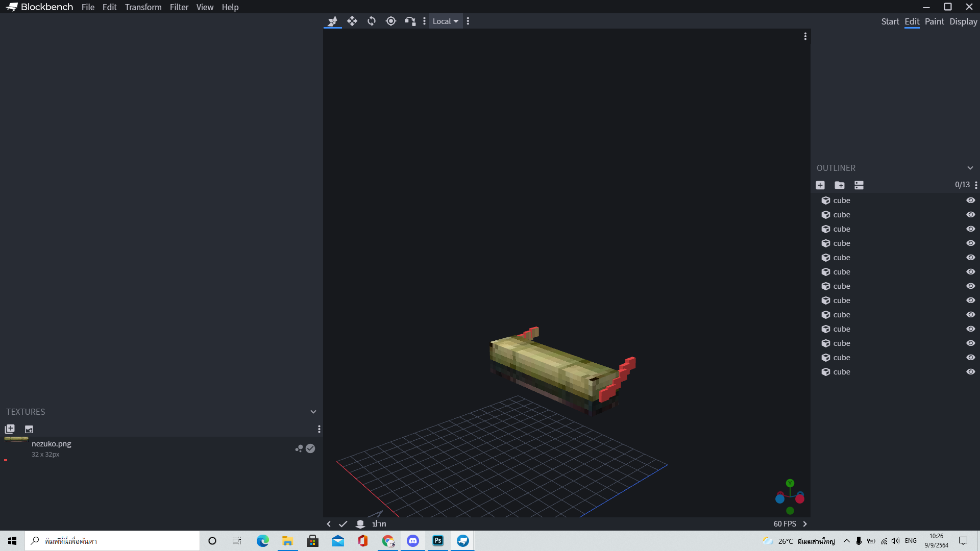Open the Windows notification center icon

click(x=963, y=541)
